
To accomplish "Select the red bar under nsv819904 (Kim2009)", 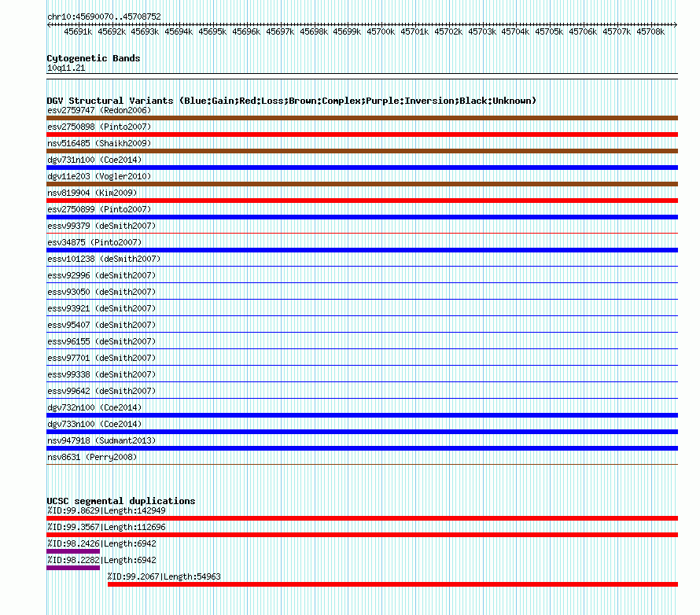I will (362, 201).
